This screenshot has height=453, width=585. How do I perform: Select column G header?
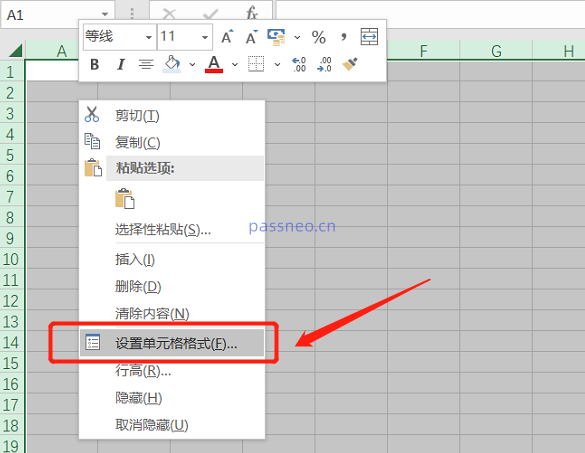(x=496, y=51)
